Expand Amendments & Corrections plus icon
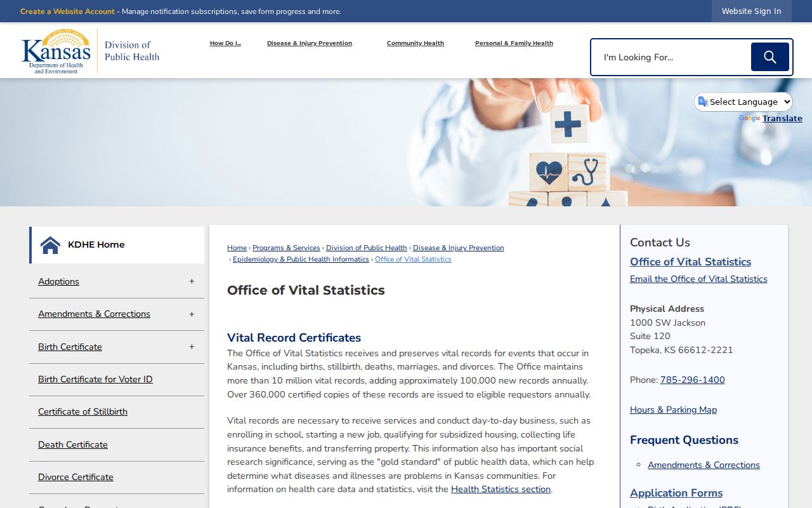This screenshot has width=812, height=508. tap(192, 314)
